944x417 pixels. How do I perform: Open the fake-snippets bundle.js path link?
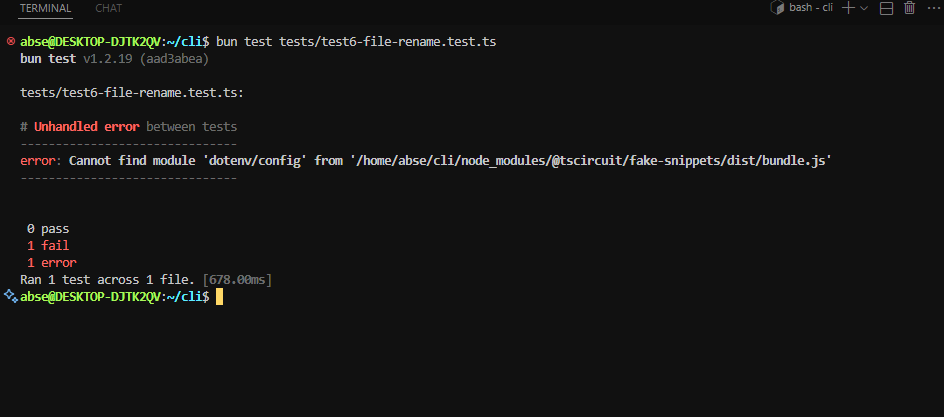(590, 160)
